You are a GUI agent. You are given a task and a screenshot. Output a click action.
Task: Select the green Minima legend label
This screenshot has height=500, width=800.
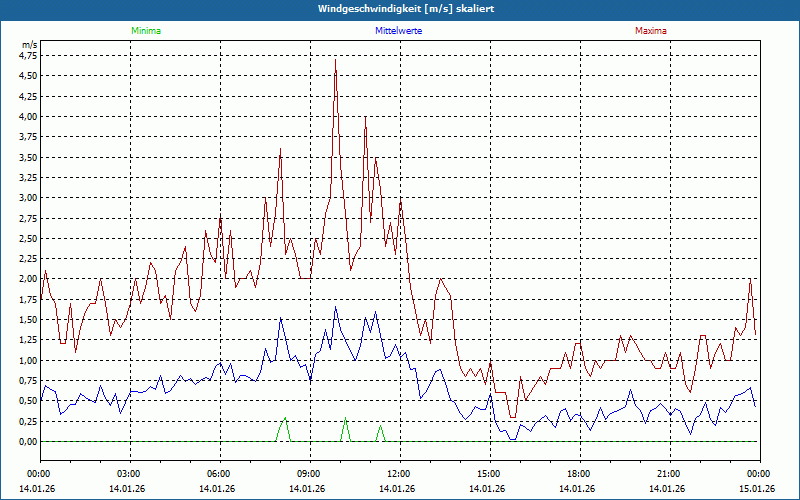pyautogui.click(x=146, y=31)
